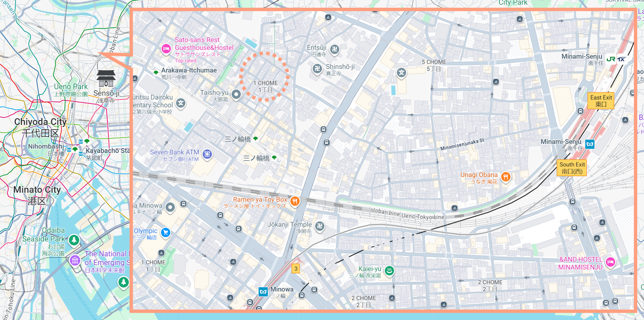The image size is (644, 320).
Task: Click the yellow exit 3 marker
Action: tap(296, 269)
